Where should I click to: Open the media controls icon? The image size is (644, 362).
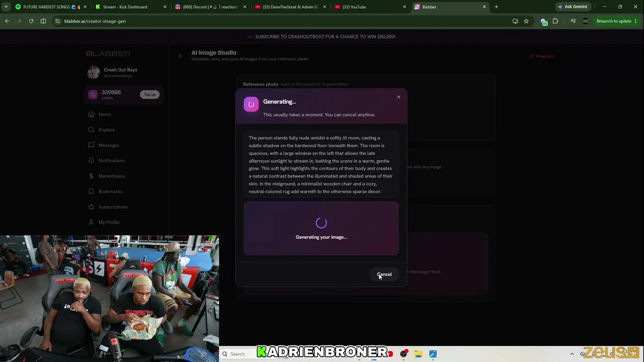[x=573, y=21]
